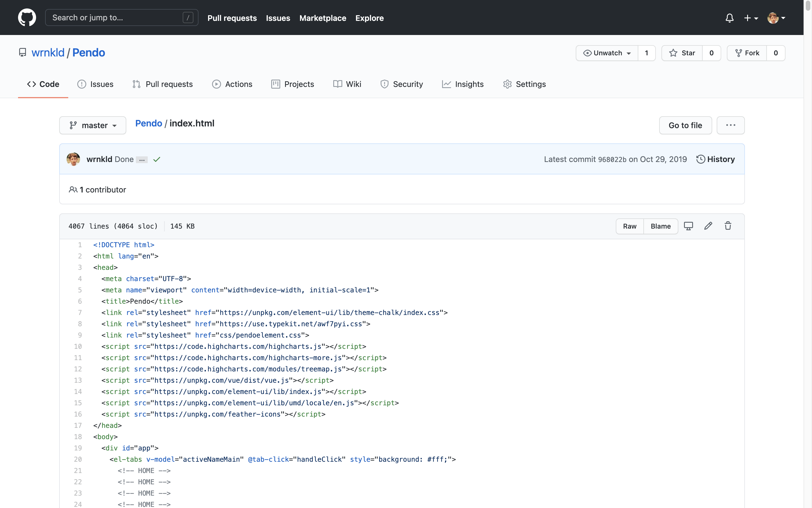Viewport: 812px width, 508px height.
Task: Click the wrnkld commit author name
Action: [x=99, y=159]
